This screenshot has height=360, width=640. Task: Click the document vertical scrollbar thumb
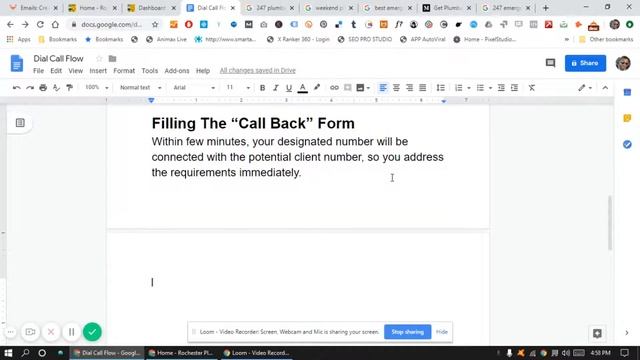click(x=610, y=222)
